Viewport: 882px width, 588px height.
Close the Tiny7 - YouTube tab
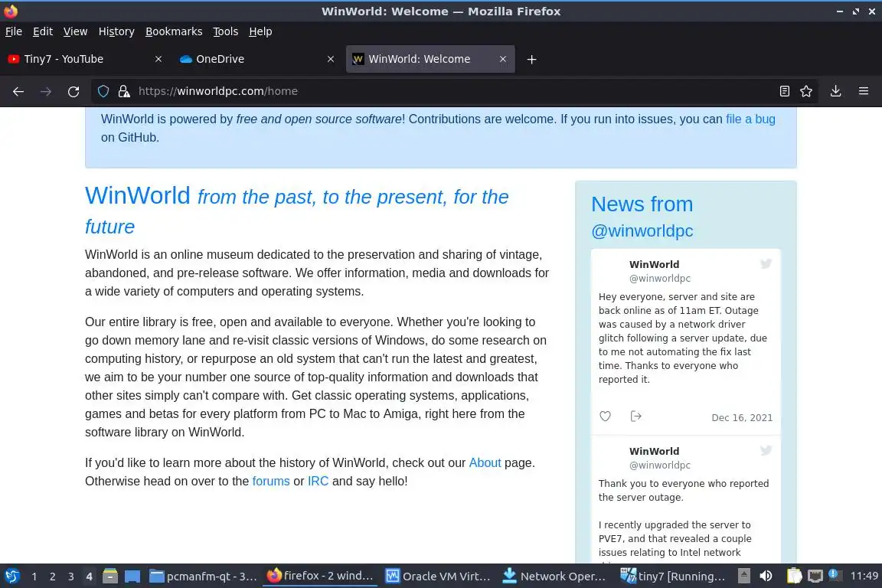pos(158,59)
